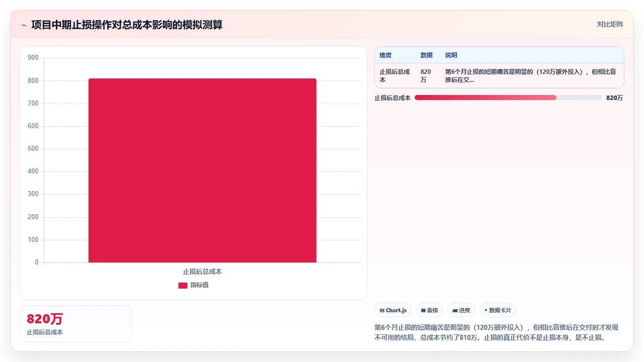Click the 止损后总成本 progress bar
The image size is (644, 362).
click(x=508, y=98)
